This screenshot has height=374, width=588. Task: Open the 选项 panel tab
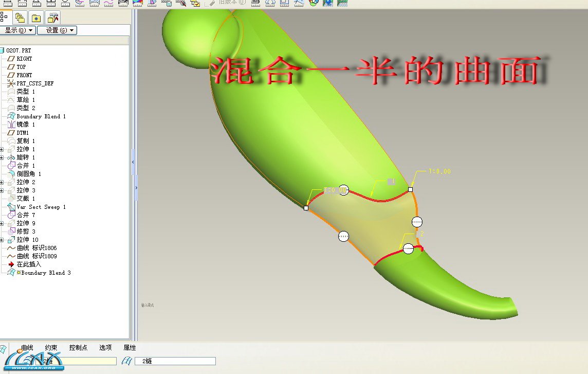tap(105, 348)
